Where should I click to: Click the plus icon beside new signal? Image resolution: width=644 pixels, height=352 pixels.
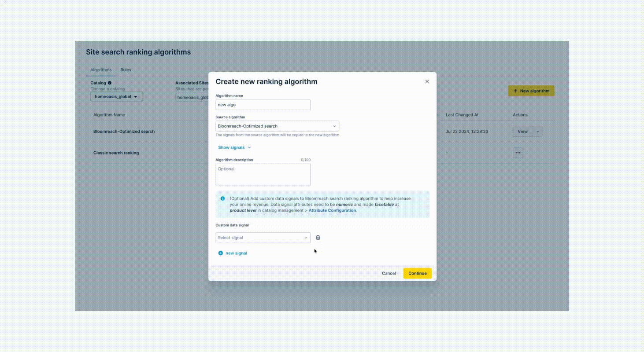221,253
